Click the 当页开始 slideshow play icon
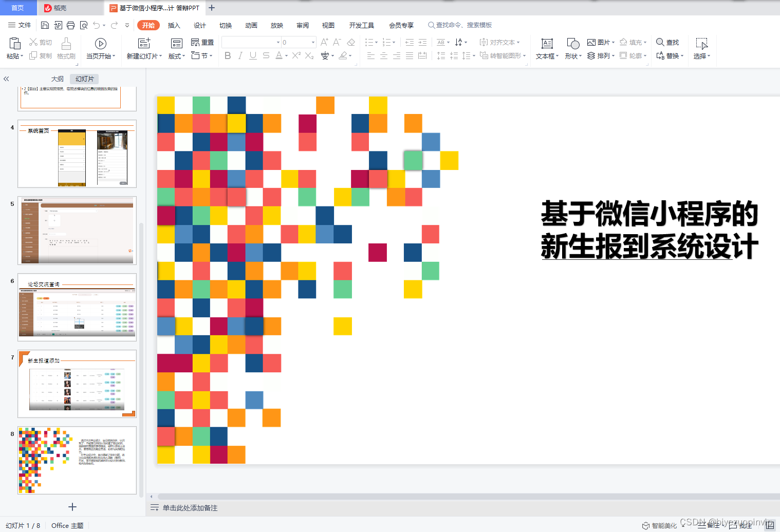Viewport: 780px width, 532px height. 101,43
